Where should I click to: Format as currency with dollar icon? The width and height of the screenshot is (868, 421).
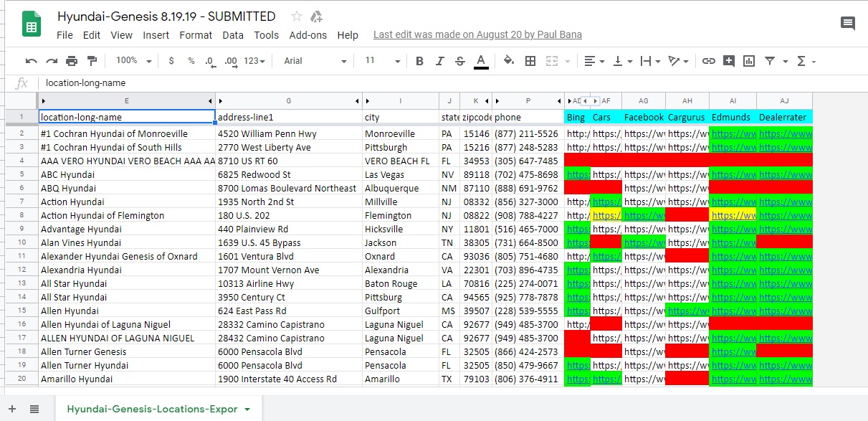click(x=171, y=61)
